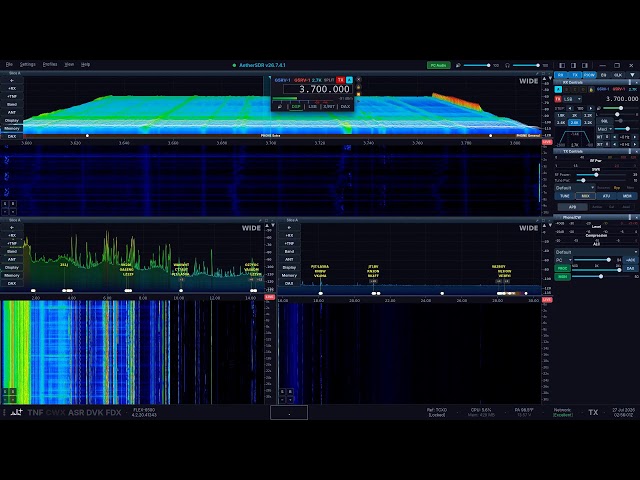
Task: Click the red TX button on slice flag
Action: [x=341, y=80]
